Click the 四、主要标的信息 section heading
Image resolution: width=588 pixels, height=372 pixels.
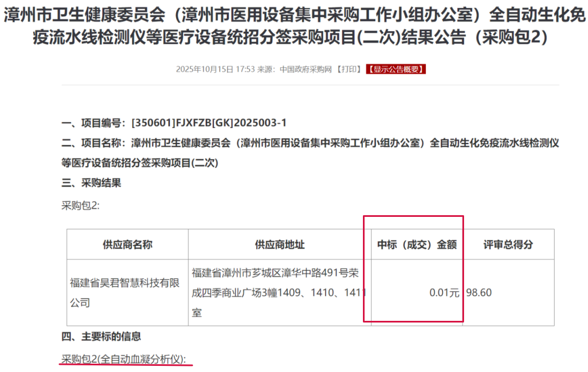click(101, 336)
